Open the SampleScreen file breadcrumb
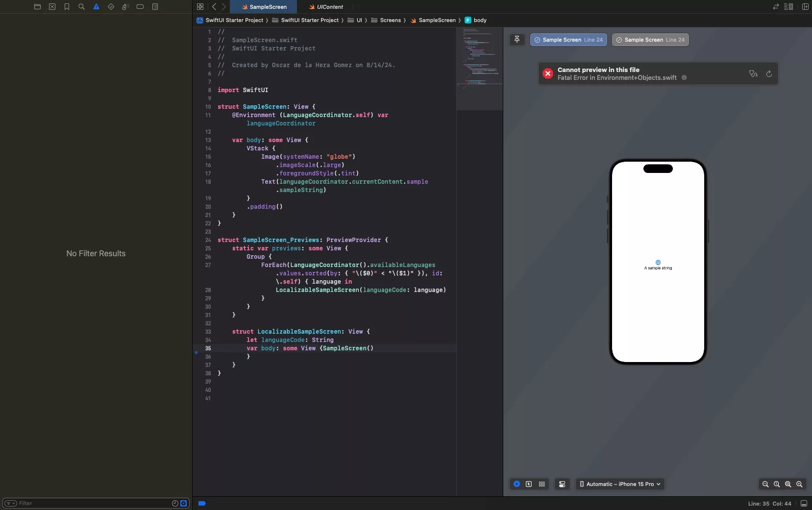 (x=433, y=20)
